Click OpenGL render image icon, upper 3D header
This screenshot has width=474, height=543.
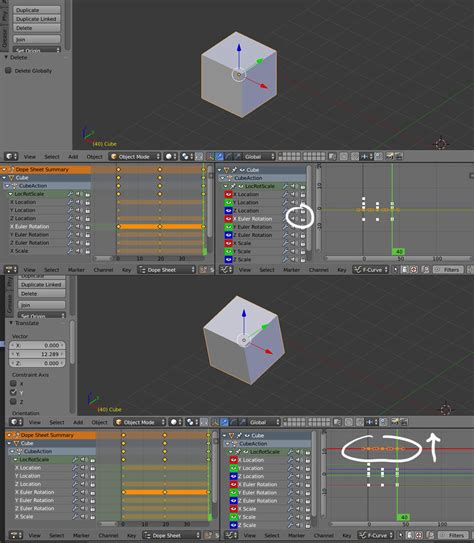pyautogui.click(x=390, y=157)
